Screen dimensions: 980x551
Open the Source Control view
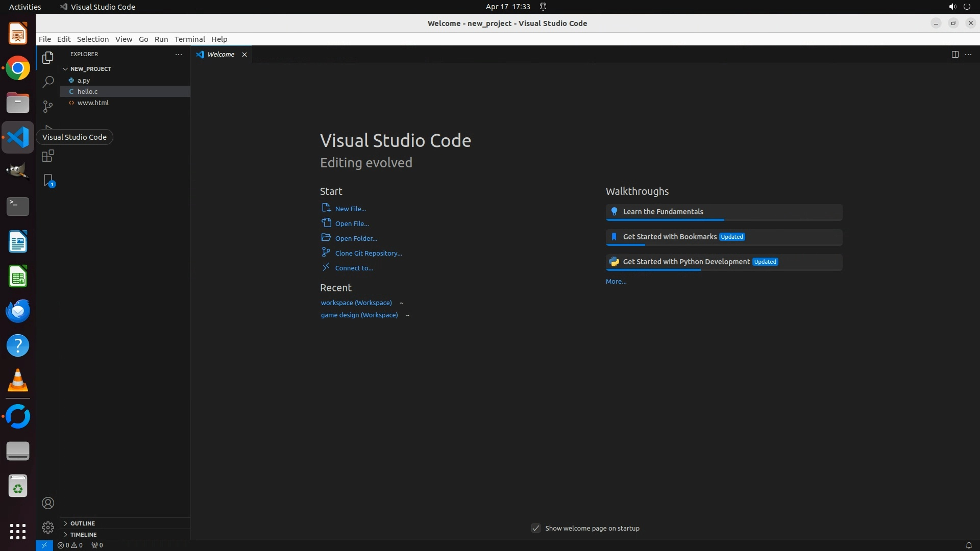[48, 106]
